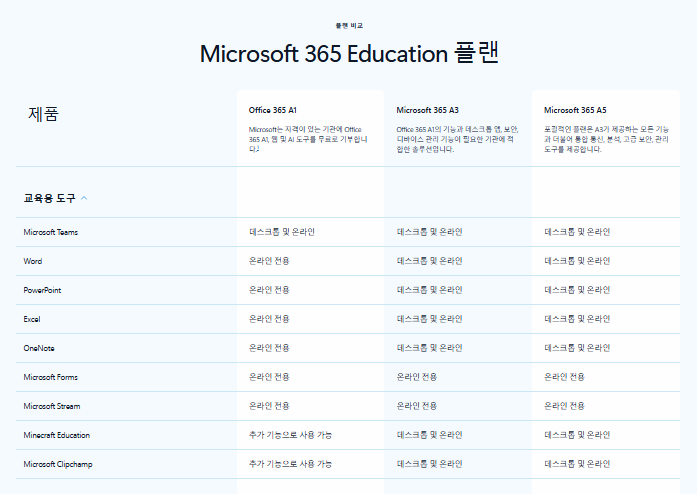Click Word 데스크톱 및 온라인 cell under A5
The image size is (697, 494).
tap(577, 261)
